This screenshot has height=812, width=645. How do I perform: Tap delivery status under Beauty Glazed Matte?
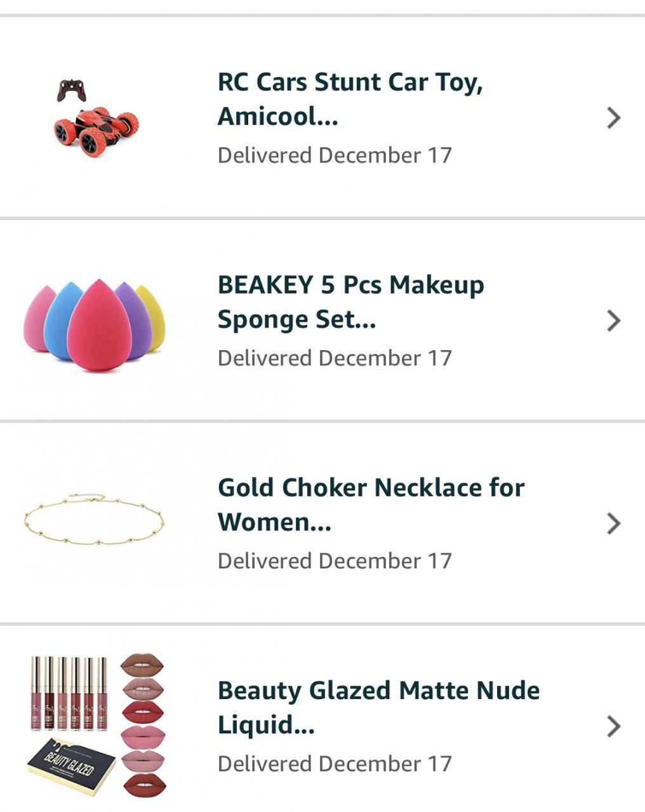point(335,764)
